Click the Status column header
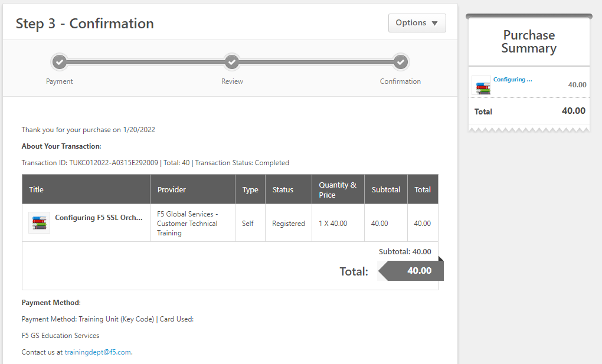 tap(289, 189)
